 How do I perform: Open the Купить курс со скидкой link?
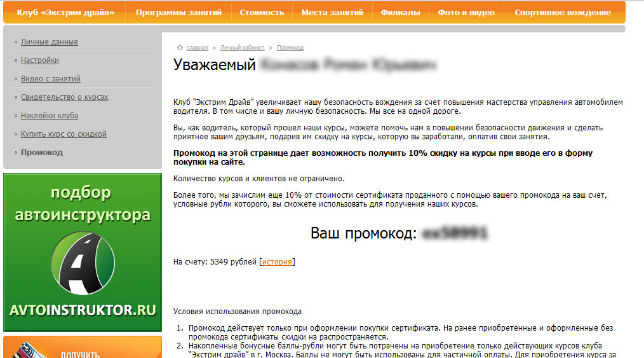pyautogui.click(x=64, y=134)
